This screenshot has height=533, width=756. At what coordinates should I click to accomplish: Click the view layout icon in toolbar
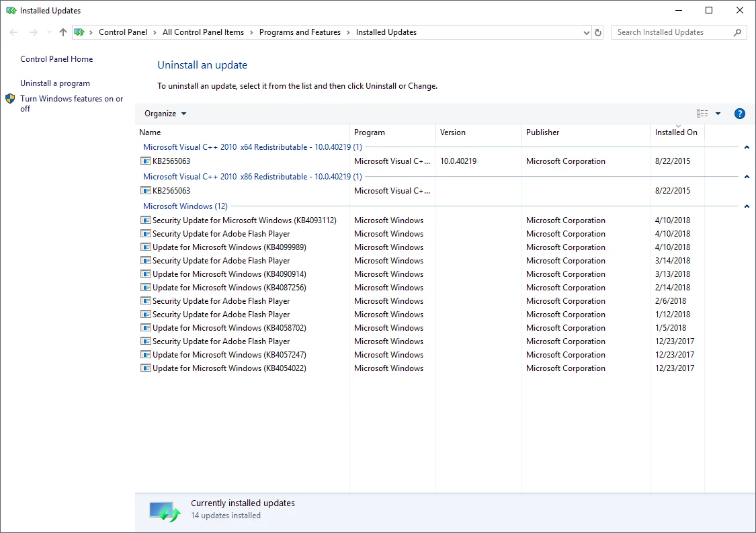702,114
